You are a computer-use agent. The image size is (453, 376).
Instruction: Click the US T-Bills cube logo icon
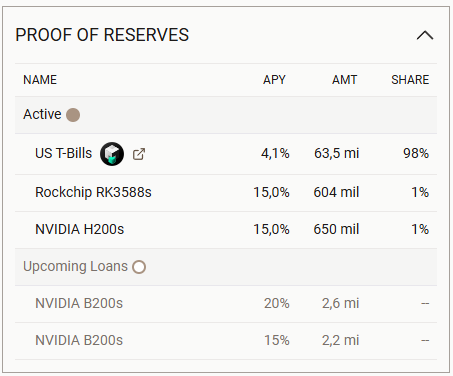tap(112, 154)
